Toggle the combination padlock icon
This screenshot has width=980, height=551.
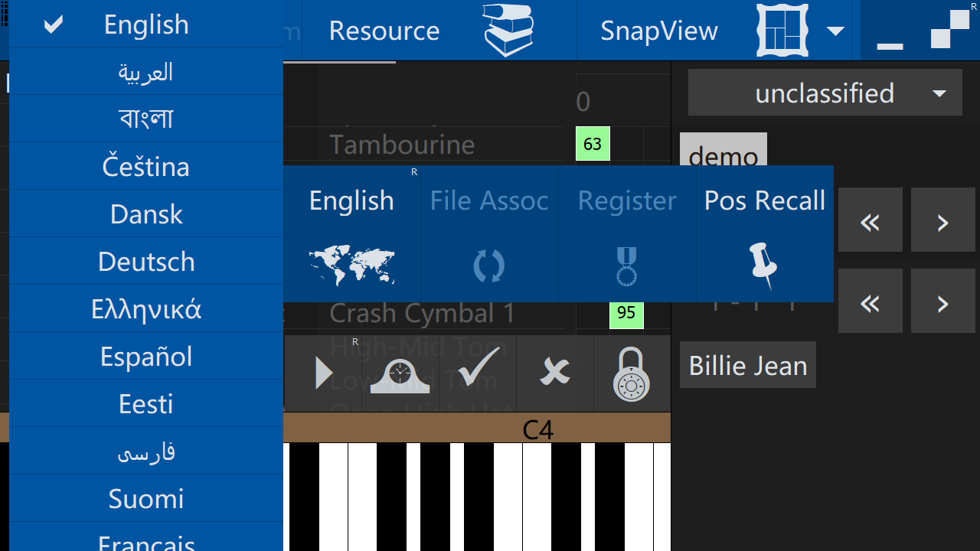[632, 374]
